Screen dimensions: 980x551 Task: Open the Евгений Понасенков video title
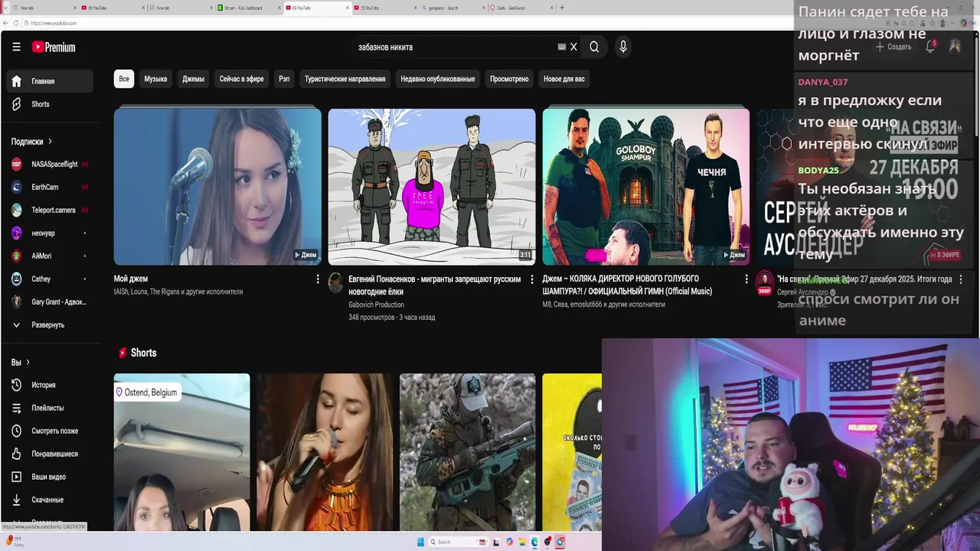click(x=434, y=285)
